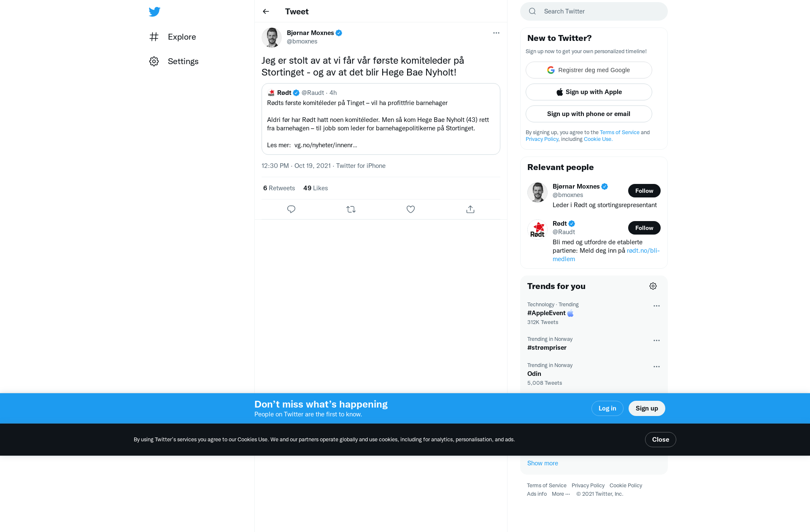Screen dimensions: 810x532
Task: Expand the More footer menu
Action: (x=561, y=494)
